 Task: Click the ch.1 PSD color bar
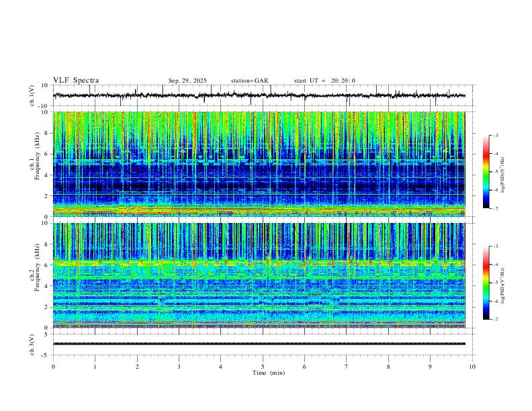pyautogui.click(x=486, y=172)
